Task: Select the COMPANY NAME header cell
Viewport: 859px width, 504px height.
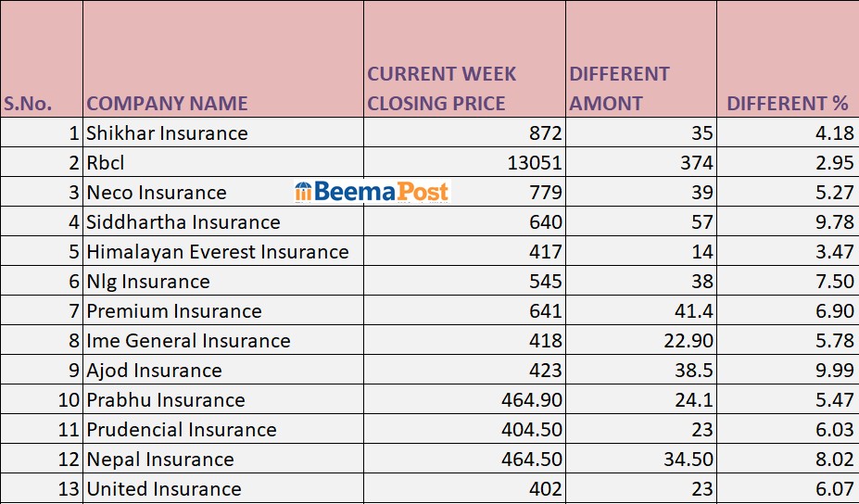Action: (x=167, y=103)
